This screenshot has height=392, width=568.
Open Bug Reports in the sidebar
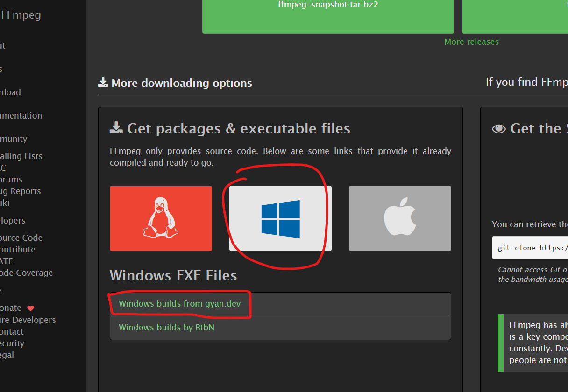[20, 191]
